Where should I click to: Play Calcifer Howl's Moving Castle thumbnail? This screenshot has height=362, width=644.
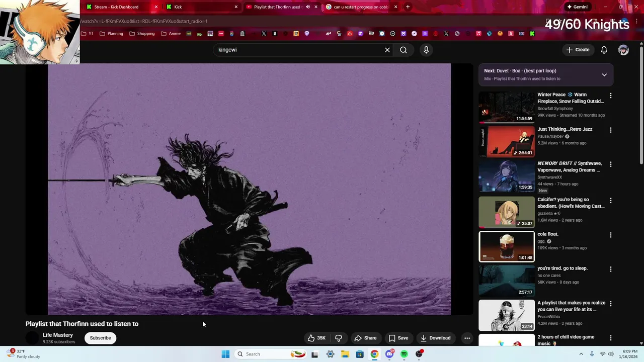(507, 212)
